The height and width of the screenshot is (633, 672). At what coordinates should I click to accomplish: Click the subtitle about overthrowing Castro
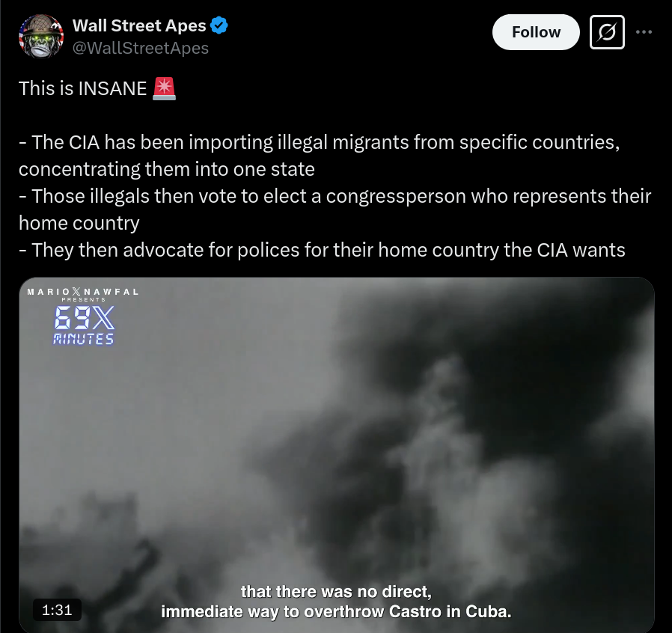click(337, 602)
